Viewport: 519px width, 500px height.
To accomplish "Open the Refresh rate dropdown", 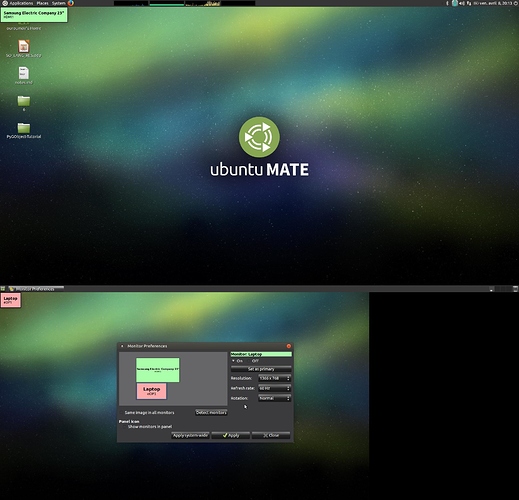I will pyautogui.click(x=274, y=388).
